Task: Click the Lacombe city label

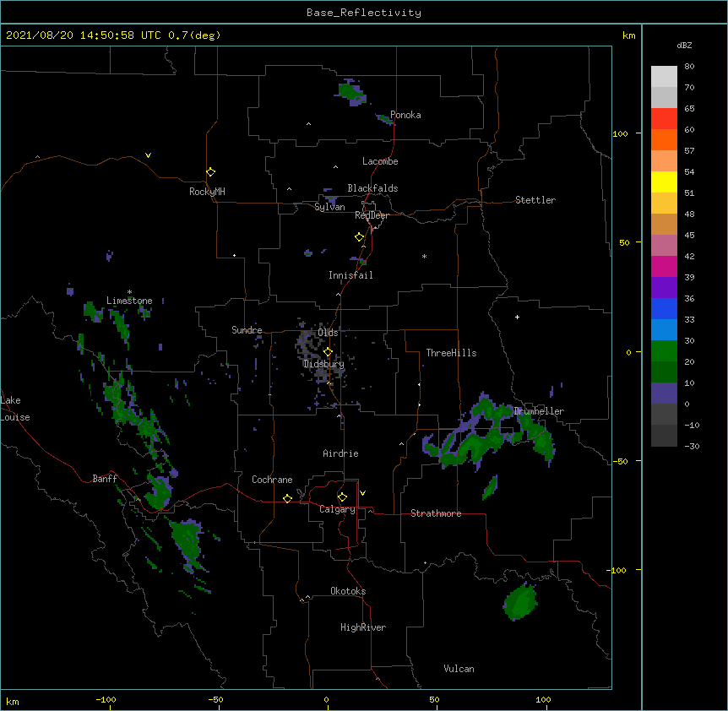Action: [380, 161]
